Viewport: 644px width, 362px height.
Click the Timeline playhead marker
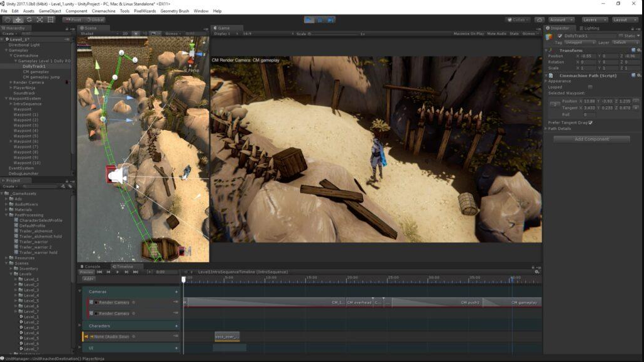point(183,280)
